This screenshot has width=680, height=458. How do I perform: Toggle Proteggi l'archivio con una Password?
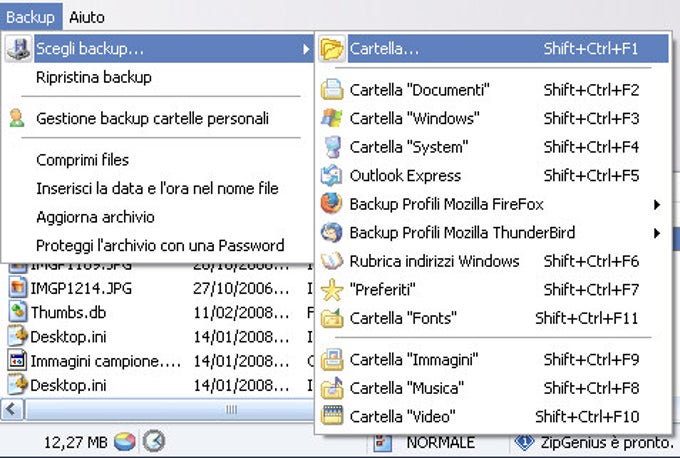tap(159, 245)
